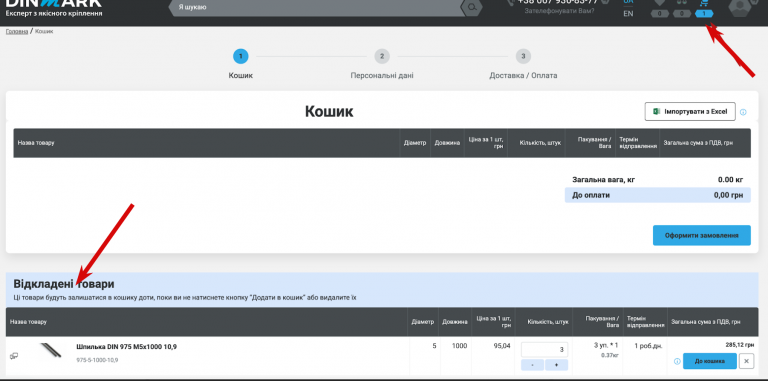This screenshot has width=768, height=381.
Task: Click the info icon beside "До кошика"
Action: [677, 361]
